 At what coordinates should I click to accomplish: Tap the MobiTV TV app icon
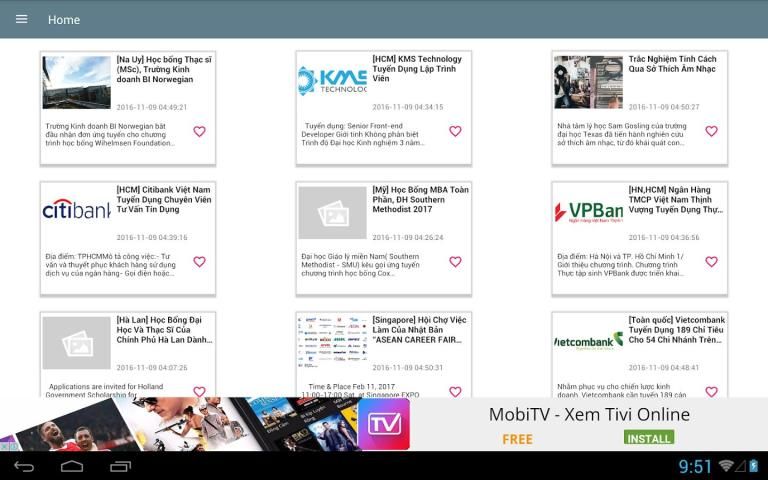tap(384, 423)
